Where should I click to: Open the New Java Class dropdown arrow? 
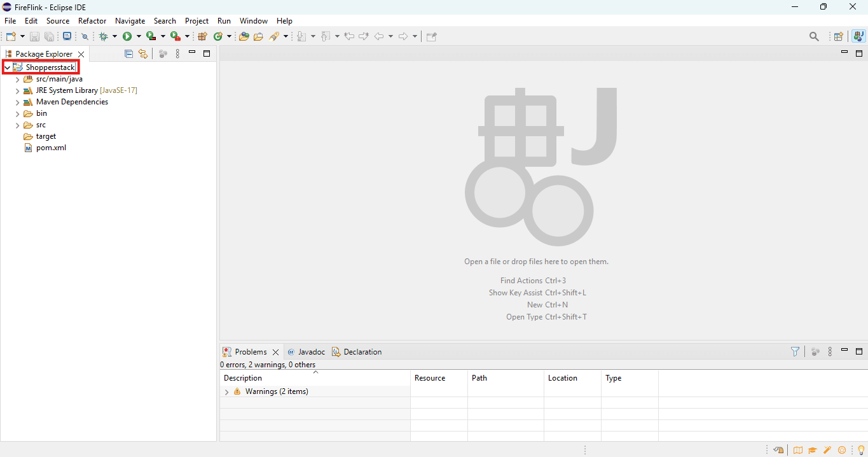[x=229, y=36]
